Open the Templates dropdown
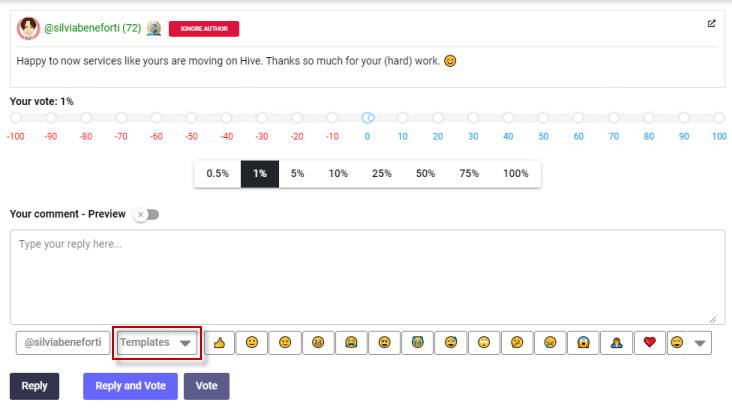Screen dimensions: 732x411 (156, 343)
